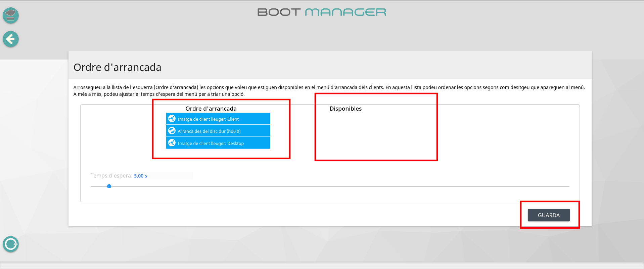This screenshot has height=269, width=644.
Task: Click the 'Disponibles' column header
Action: [346, 109]
